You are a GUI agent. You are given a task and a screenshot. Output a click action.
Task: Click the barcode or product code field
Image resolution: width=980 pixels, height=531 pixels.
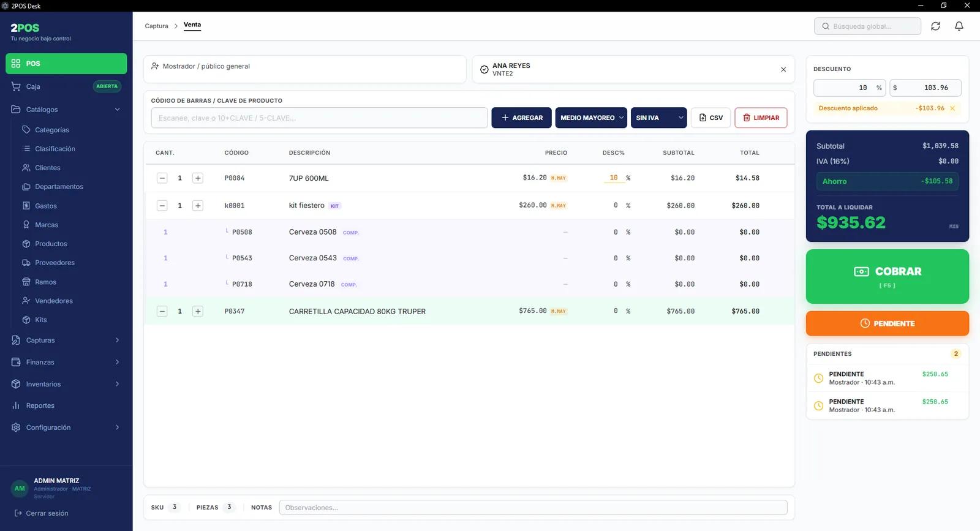[319, 118]
